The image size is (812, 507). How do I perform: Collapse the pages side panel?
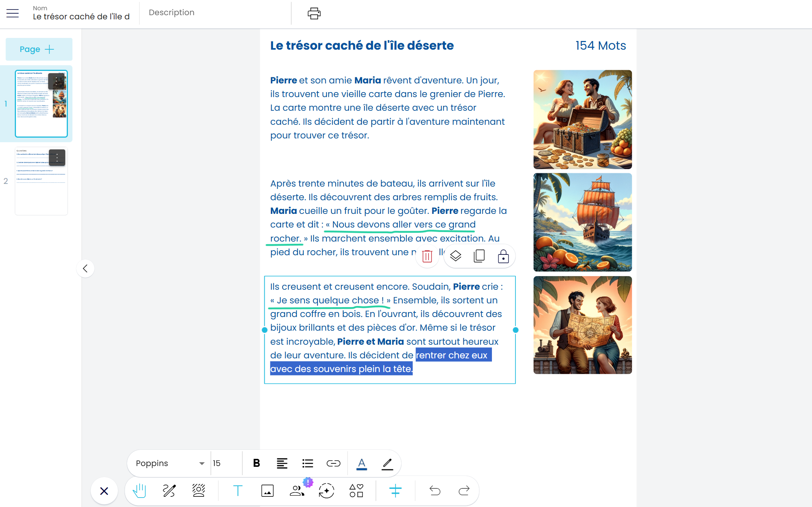pos(85,268)
